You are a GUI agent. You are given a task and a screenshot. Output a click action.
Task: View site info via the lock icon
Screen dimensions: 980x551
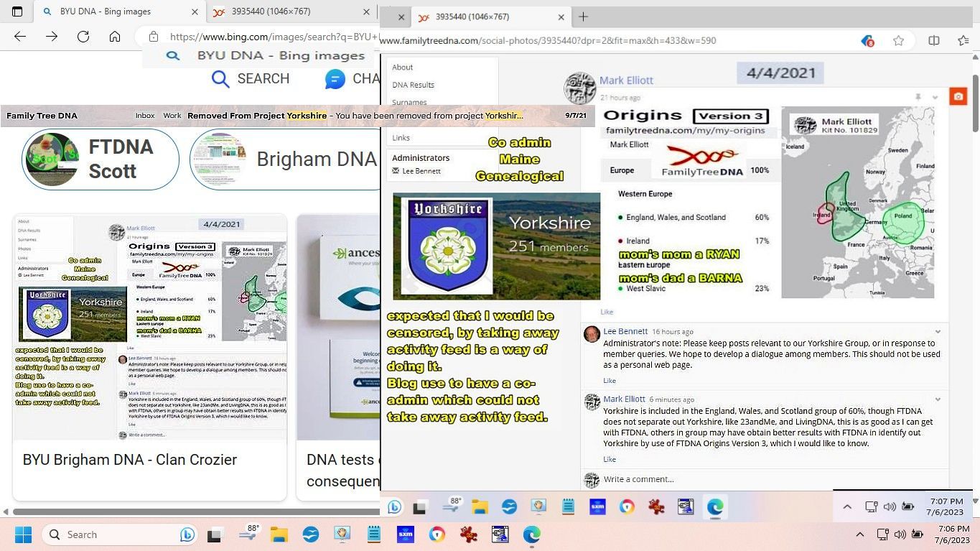click(x=154, y=37)
